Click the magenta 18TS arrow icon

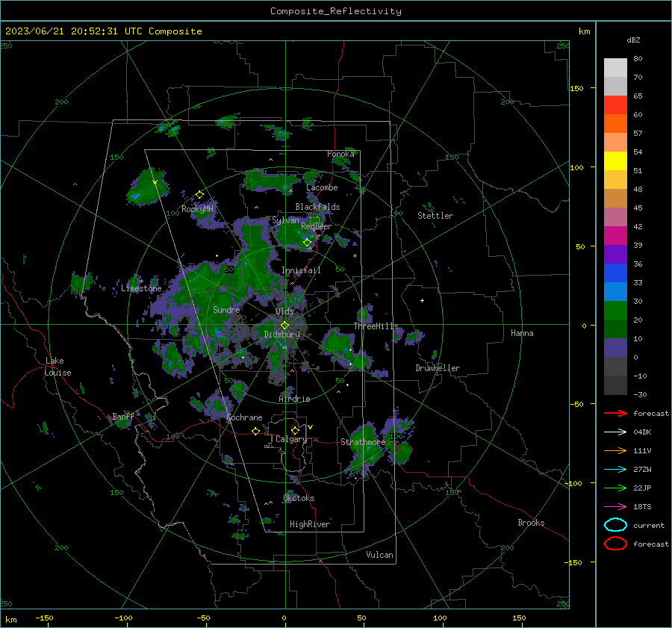point(615,507)
